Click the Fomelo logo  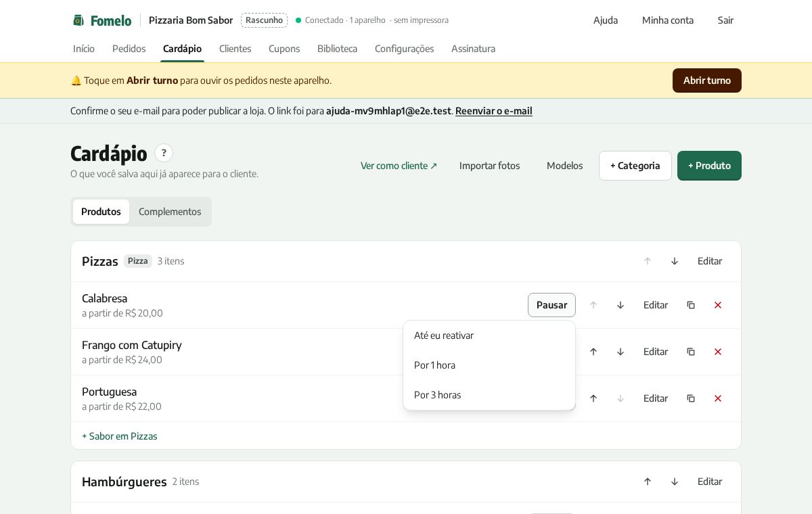click(x=102, y=20)
